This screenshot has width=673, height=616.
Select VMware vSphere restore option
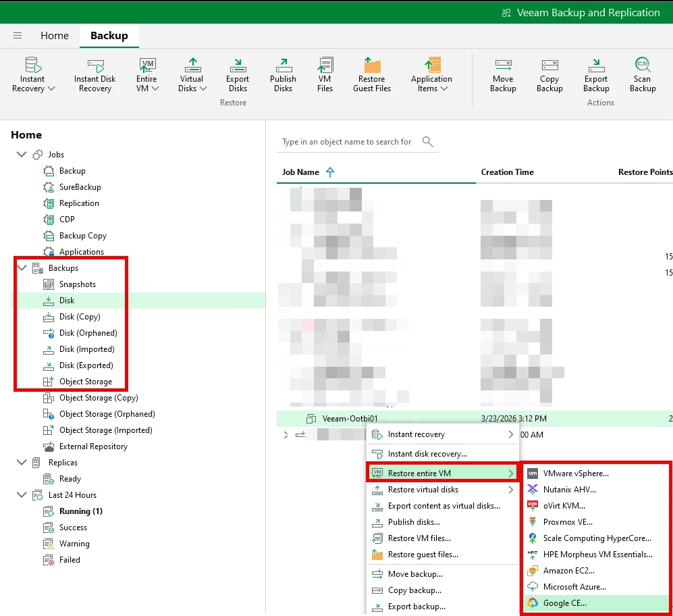point(575,473)
